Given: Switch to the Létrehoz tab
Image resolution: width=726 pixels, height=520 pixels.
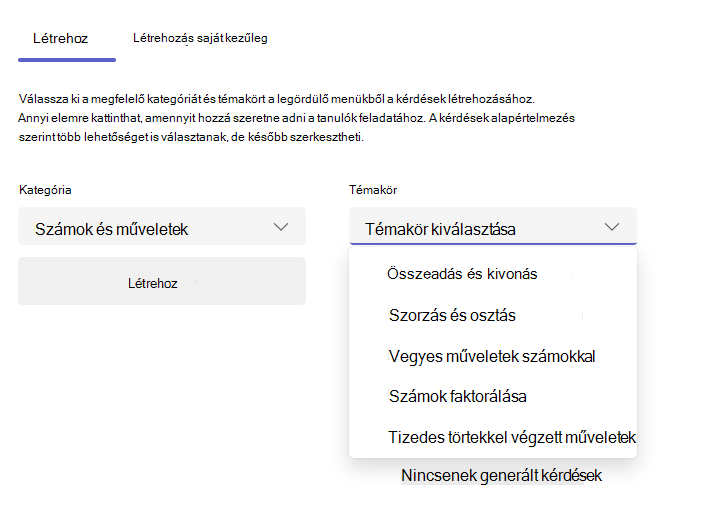Looking at the screenshot, I should pyautogui.click(x=61, y=38).
